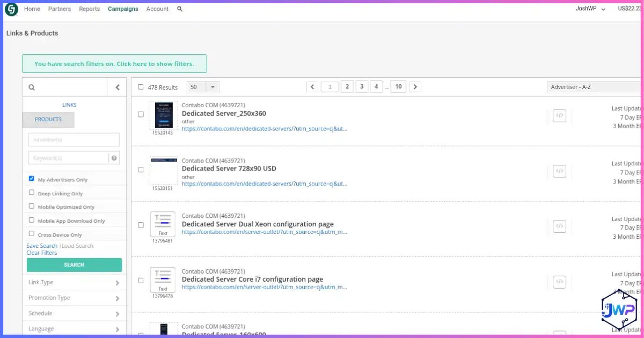The width and height of the screenshot is (644, 338).
Task: Open the Home menu
Action: tap(32, 9)
